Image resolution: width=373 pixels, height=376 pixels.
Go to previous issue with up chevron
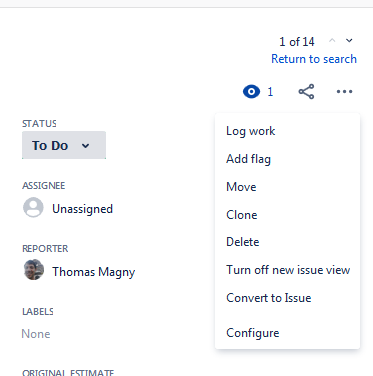pos(332,41)
